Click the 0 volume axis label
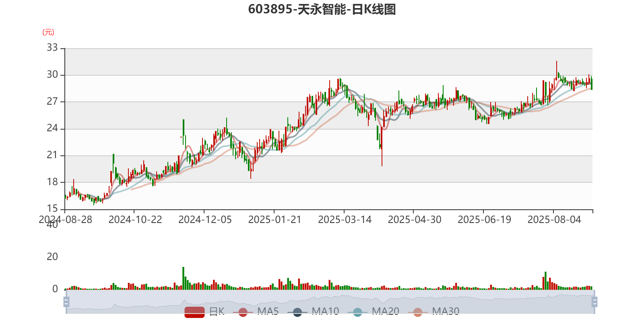This screenshot has width=644, height=322. coord(55,289)
